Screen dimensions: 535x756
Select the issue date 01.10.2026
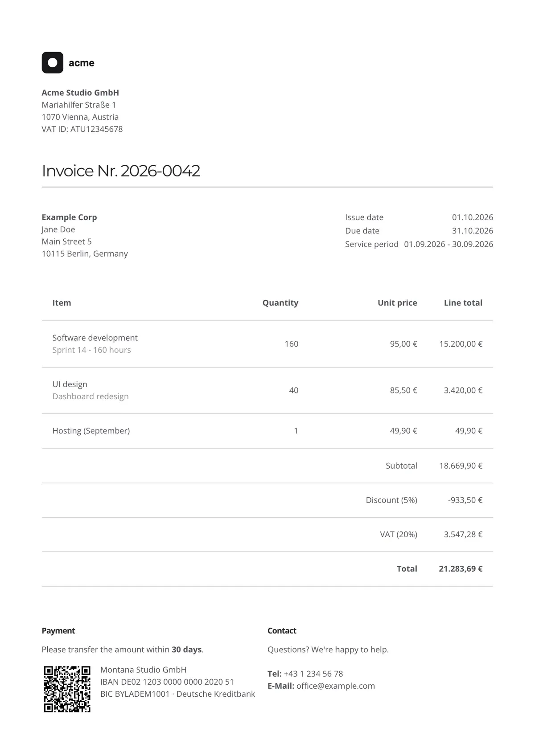click(x=473, y=217)
